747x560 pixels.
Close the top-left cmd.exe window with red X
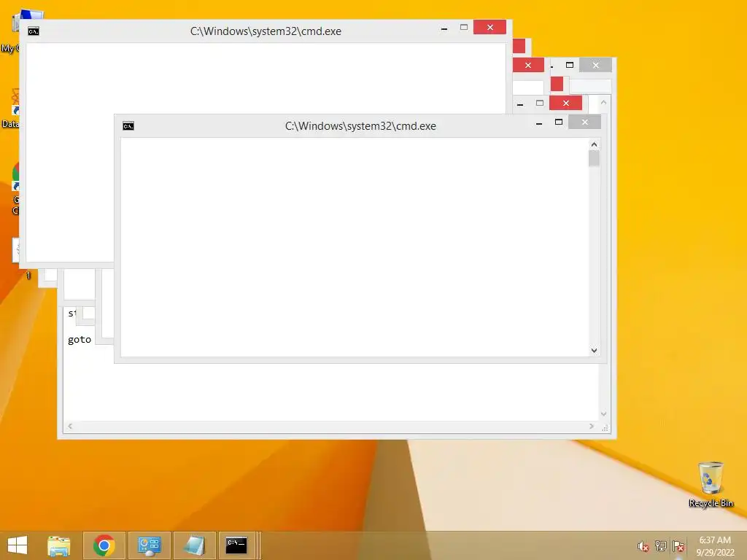point(489,28)
